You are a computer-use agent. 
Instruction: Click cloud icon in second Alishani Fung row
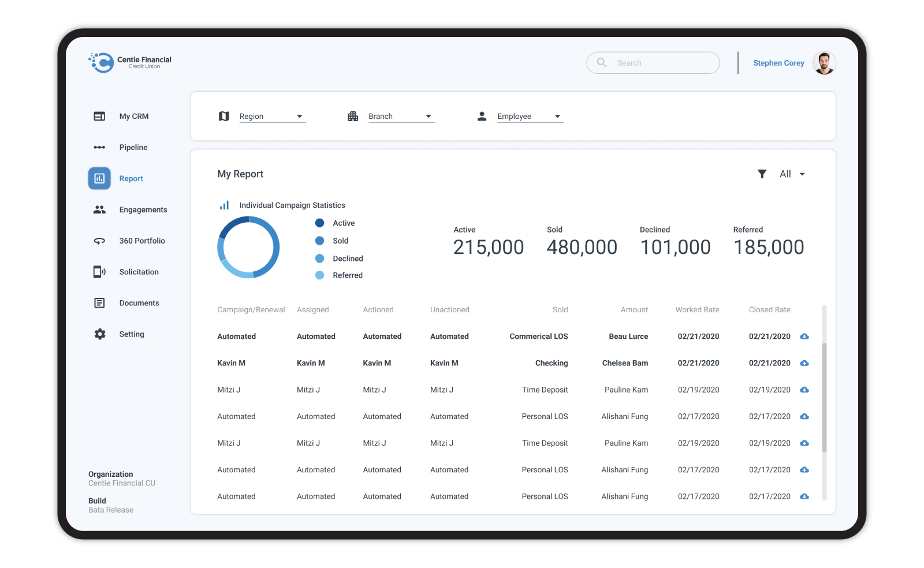(804, 470)
